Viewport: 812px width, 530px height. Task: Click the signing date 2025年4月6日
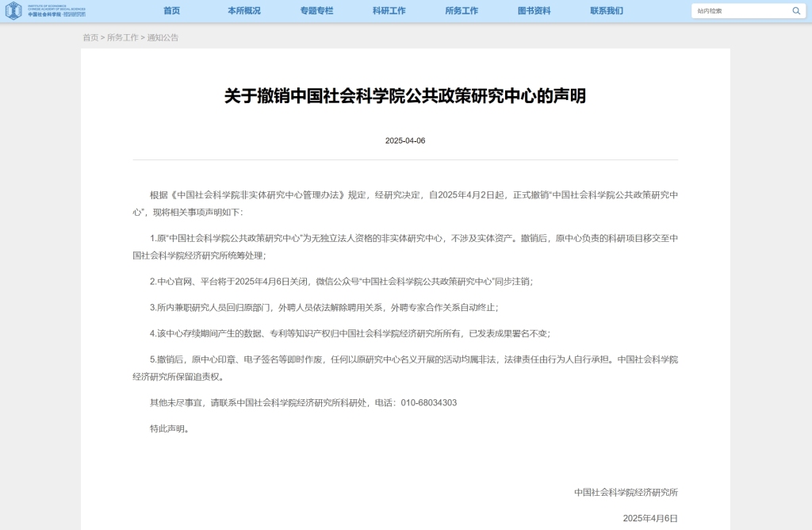click(x=650, y=518)
